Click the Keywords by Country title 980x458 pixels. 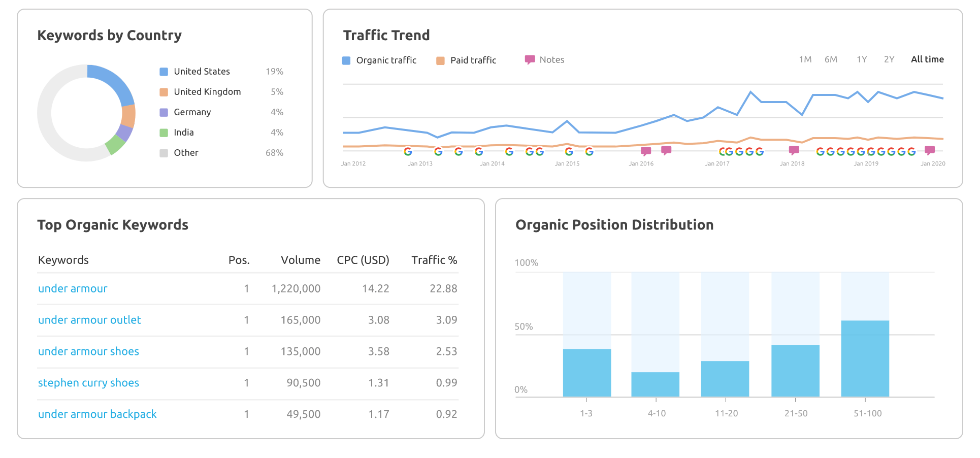[x=109, y=36]
